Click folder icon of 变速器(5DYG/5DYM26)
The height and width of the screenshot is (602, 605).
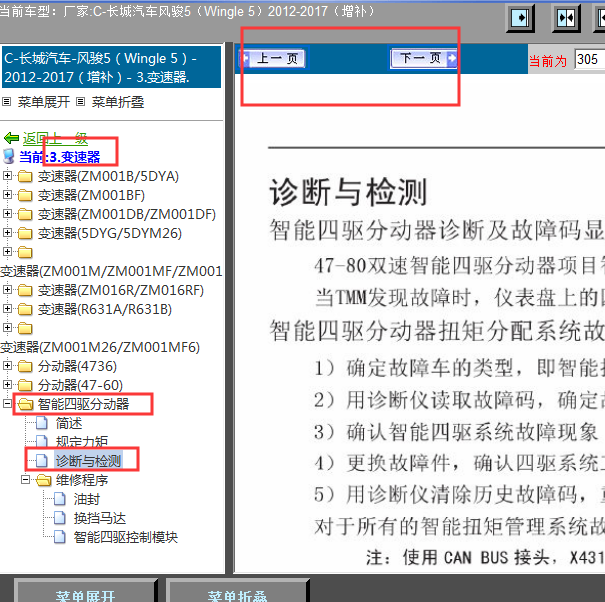pos(25,233)
